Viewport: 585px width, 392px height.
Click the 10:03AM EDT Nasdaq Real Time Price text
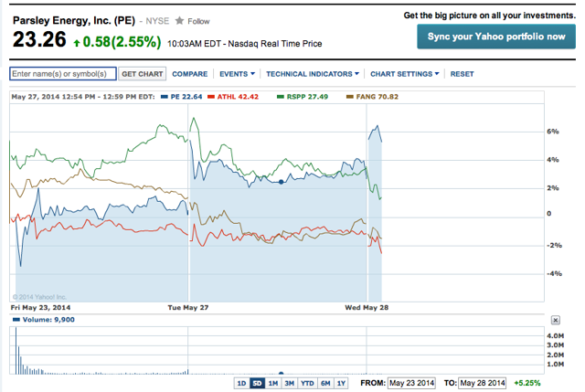click(x=244, y=44)
